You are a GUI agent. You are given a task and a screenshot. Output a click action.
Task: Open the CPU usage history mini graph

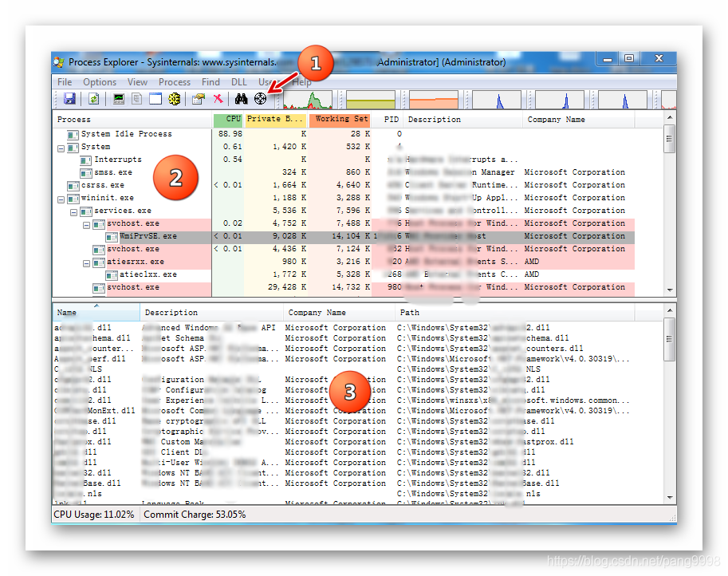click(x=308, y=100)
